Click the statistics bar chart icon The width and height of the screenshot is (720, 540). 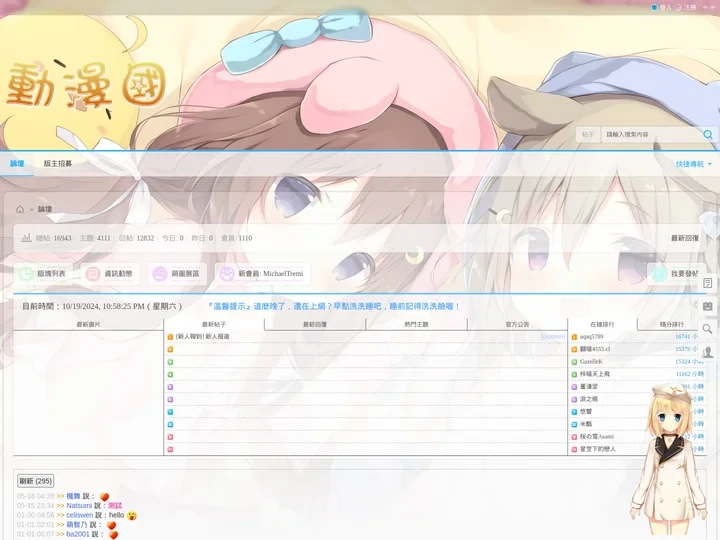pos(26,238)
